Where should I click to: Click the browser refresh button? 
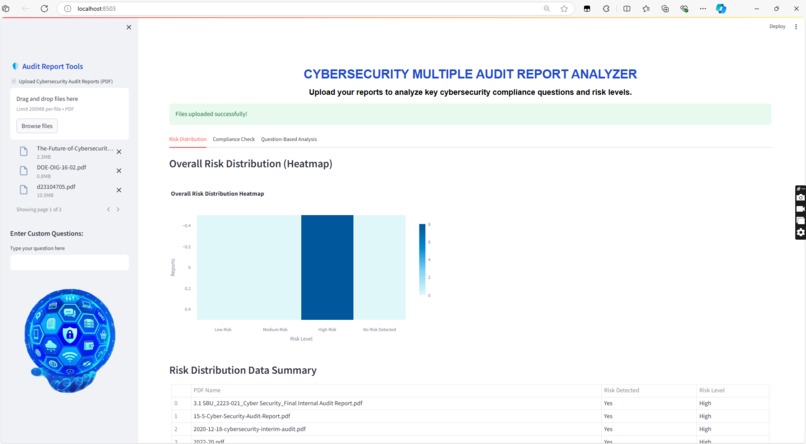click(x=44, y=9)
